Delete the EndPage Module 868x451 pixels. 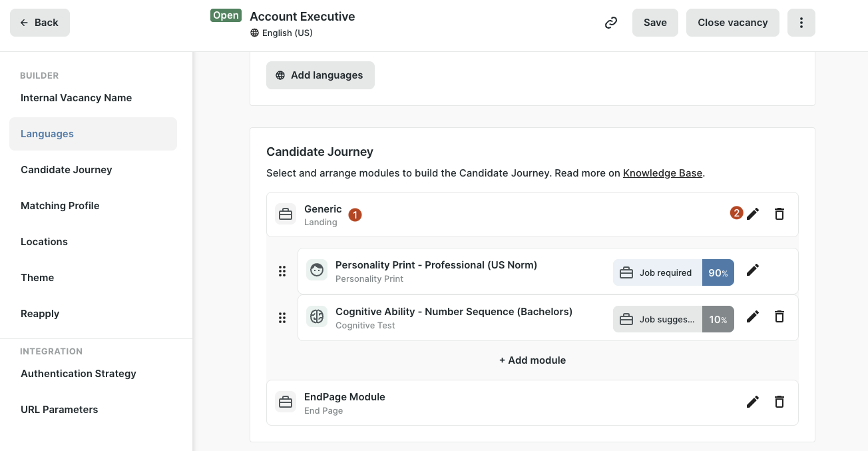click(x=779, y=402)
